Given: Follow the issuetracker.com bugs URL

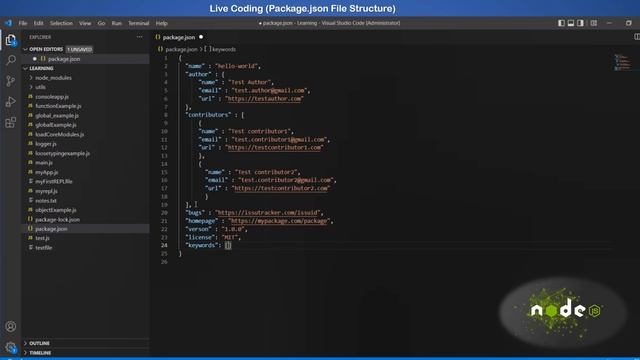Looking at the screenshot, I should coord(268,213).
